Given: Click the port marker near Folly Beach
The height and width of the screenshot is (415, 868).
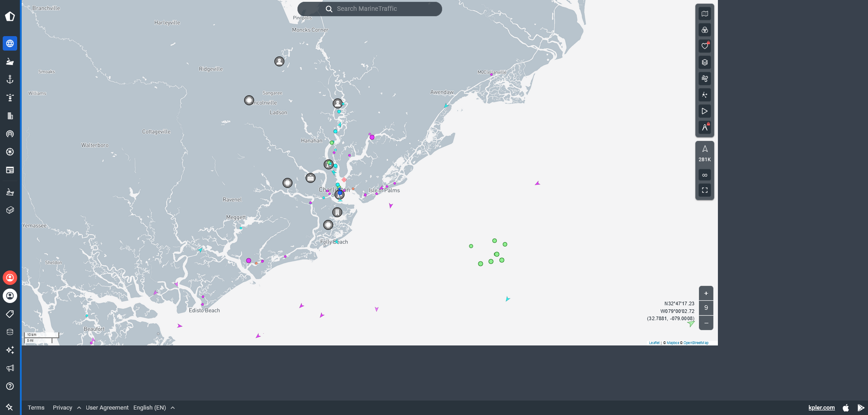Looking at the screenshot, I should click(x=328, y=225).
